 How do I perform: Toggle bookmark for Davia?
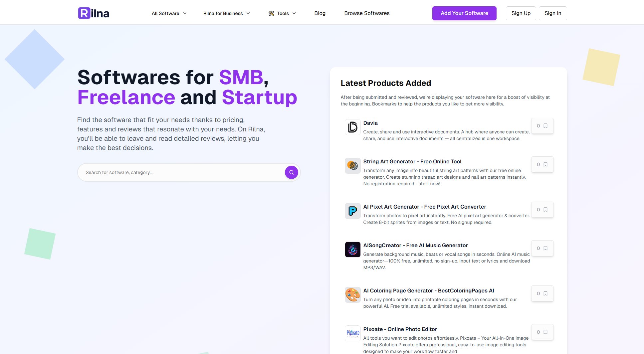coord(542,126)
